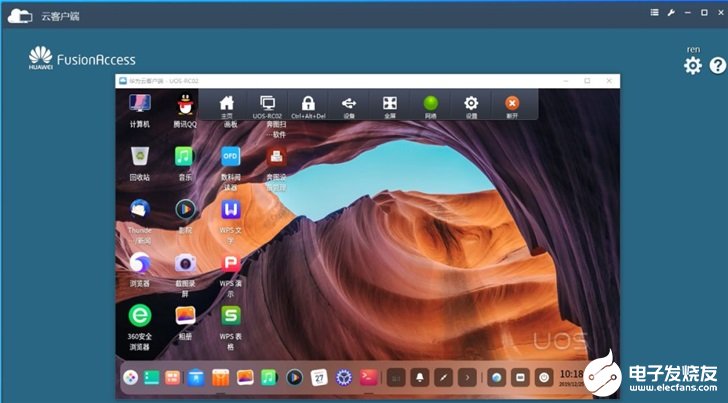Click the green multitasking view dock icon
Screen dimensions: 728x403
click(151, 377)
